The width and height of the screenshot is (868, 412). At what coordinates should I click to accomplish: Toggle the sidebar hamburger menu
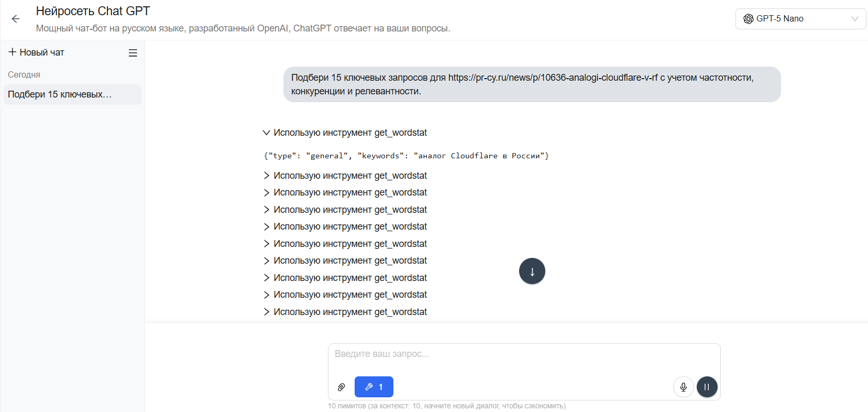click(133, 53)
